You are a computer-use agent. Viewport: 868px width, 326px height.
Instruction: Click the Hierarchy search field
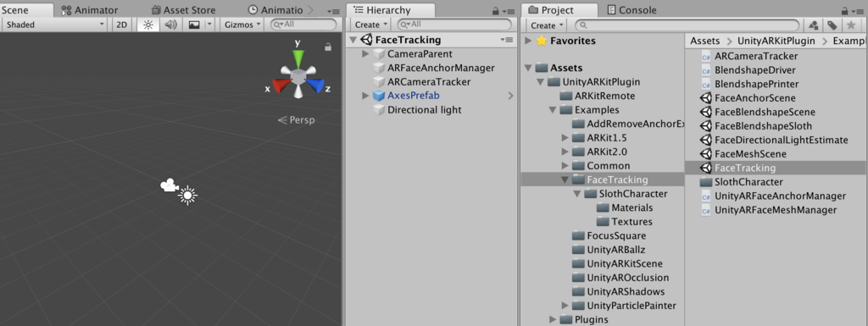click(x=454, y=25)
